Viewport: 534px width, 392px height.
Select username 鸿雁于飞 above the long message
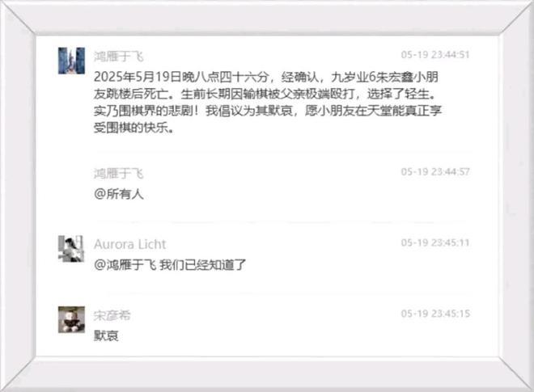pos(118,57)
